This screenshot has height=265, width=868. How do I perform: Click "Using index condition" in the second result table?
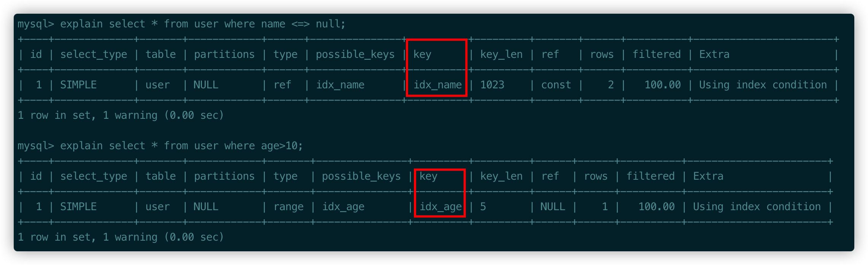click(x=757, y=207)
